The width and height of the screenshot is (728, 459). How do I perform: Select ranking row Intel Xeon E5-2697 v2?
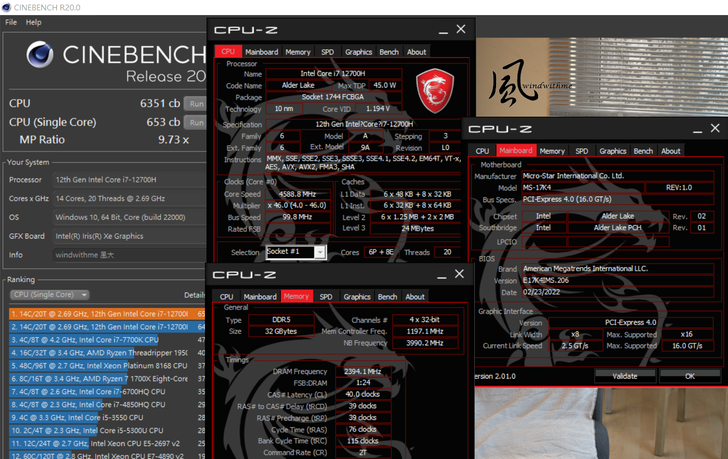click(107, 443)
